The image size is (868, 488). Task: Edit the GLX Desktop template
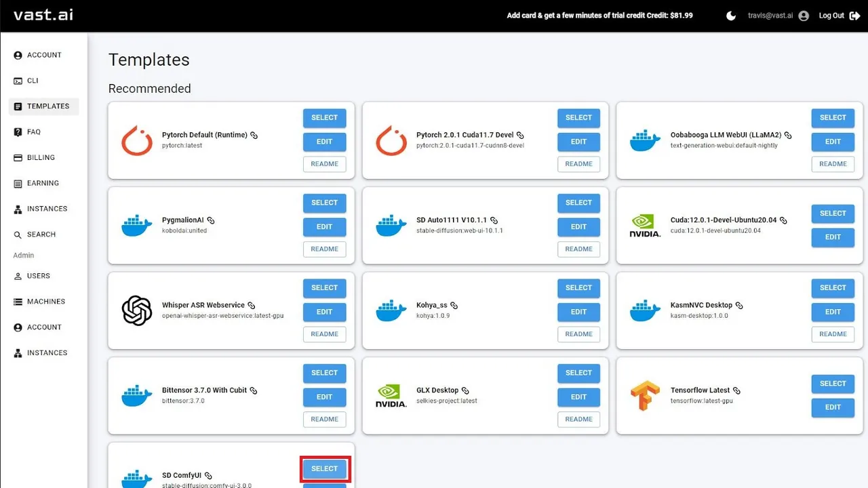point(579,397)
